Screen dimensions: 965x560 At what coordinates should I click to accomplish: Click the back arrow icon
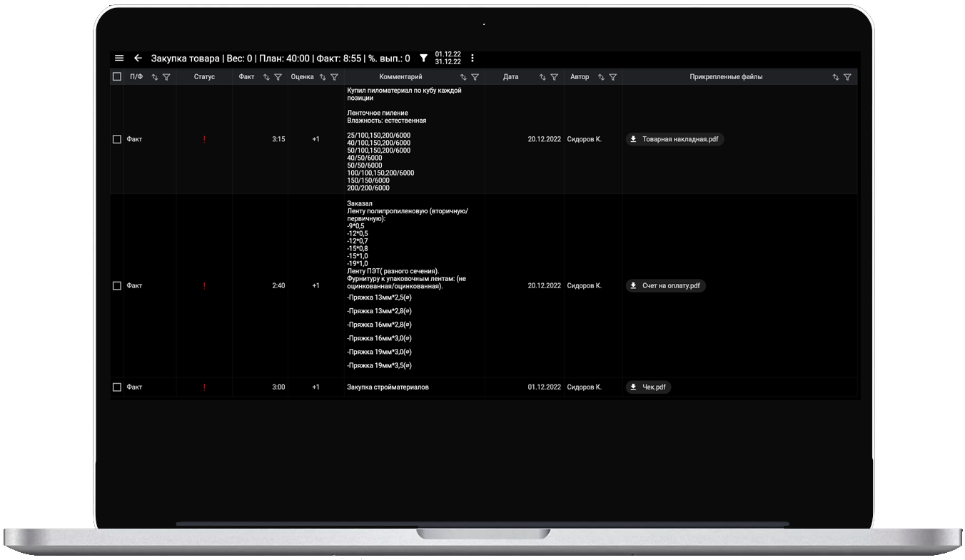pos(138,58)
